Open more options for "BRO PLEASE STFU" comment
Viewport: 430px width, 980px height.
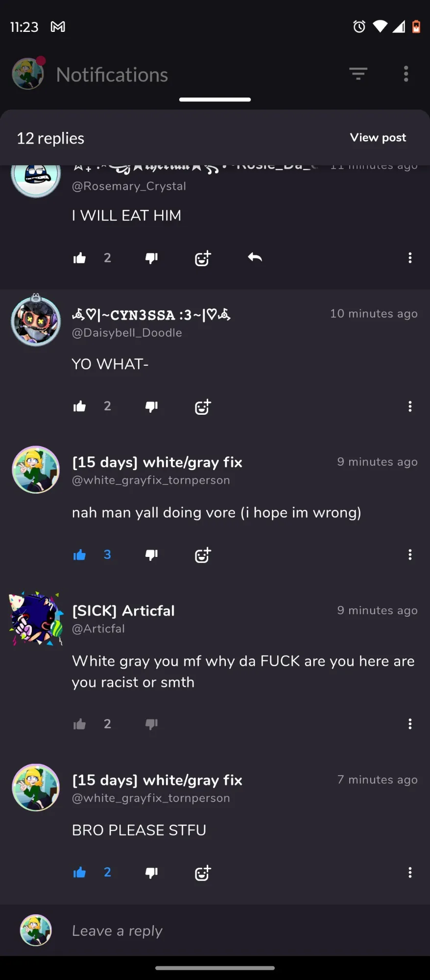pyautogui.click(x=410, y=873)
